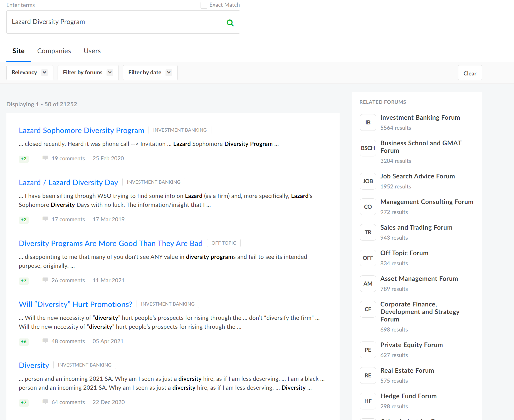The width and height of the screenshot is (514, 420).
Task: Click the search terms input field
Action: (117, 22)
